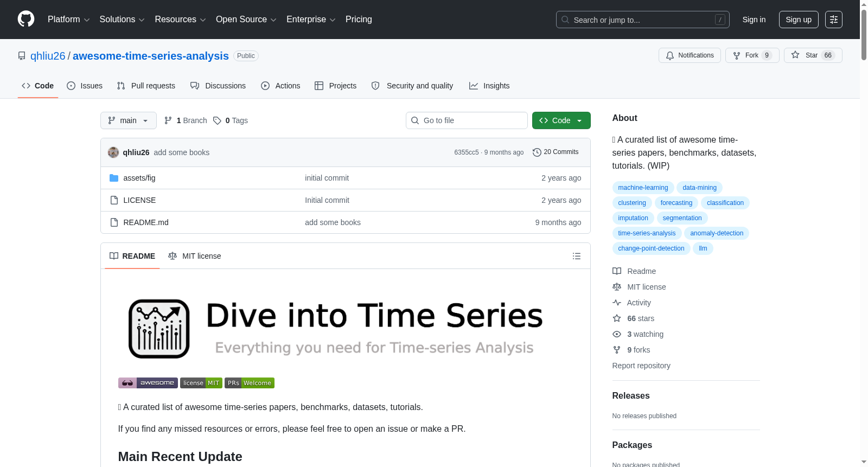This screenshot has height=467, width=868.
Task: Click the branch icon beside 1 Branch
Action: click(168, 120)
